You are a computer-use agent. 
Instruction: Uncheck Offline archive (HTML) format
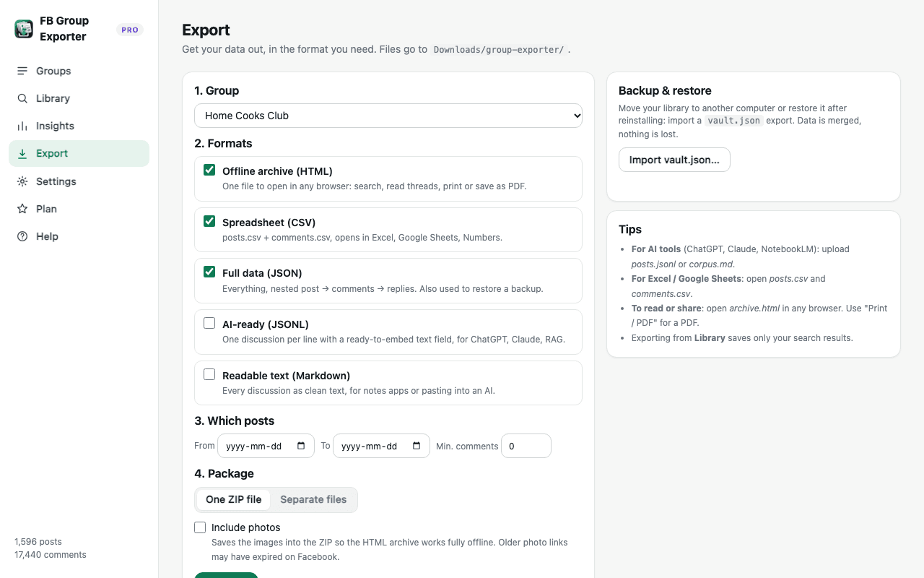coord(209,170)
